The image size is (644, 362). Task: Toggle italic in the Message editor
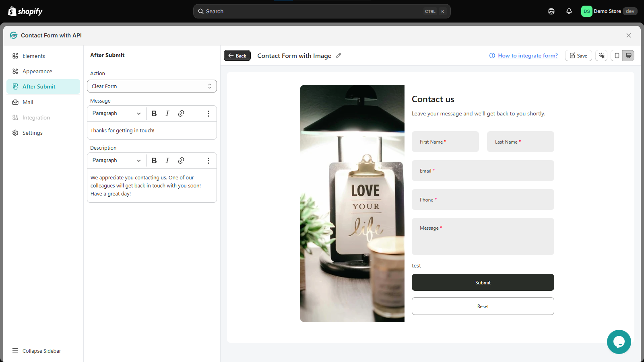[167, 113]
